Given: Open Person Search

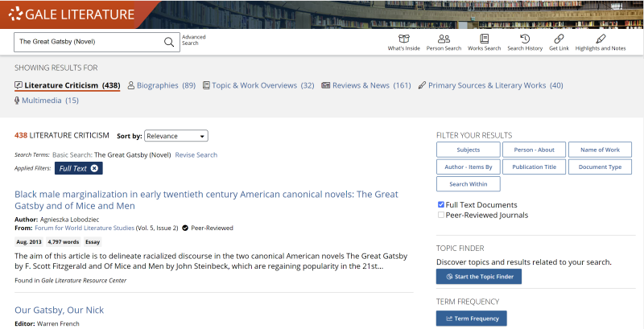Looking at the screenshot, I should click(444, 43).
